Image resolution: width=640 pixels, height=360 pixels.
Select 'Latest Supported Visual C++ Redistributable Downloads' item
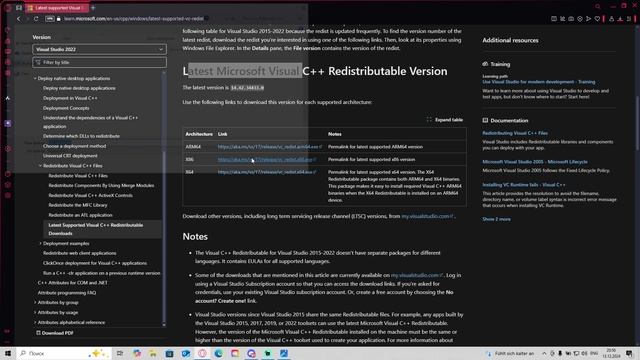102,229
